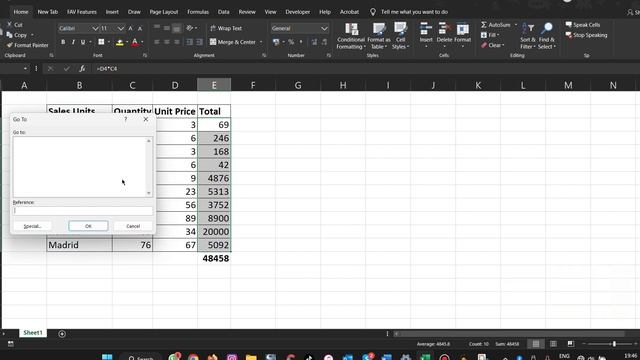The width and height of the screenshot is (640, 360).
Task: Center text horizontally
Action: coord(167,42)
